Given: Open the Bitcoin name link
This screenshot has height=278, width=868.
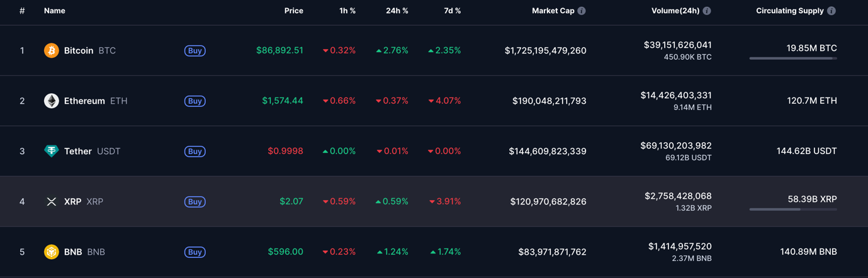Looking at the screenshot, I should 79,50.
